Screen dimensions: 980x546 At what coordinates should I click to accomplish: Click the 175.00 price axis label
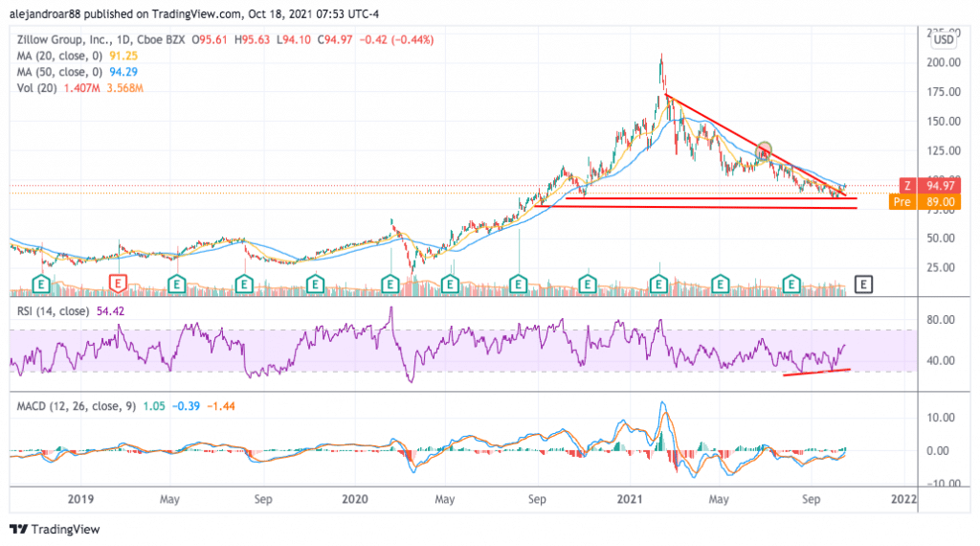coord(944,92)
